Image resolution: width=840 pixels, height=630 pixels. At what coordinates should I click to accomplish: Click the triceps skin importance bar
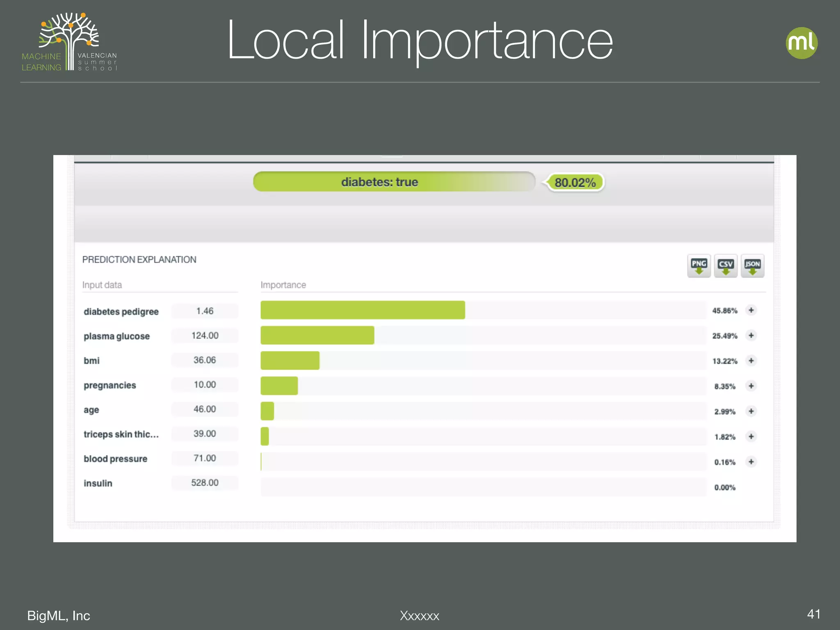265,436
